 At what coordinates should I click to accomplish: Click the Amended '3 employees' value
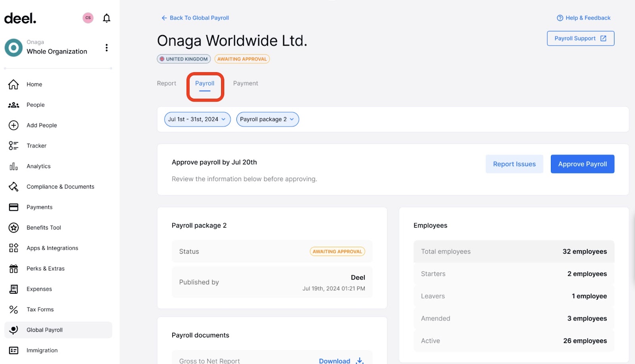587,318
